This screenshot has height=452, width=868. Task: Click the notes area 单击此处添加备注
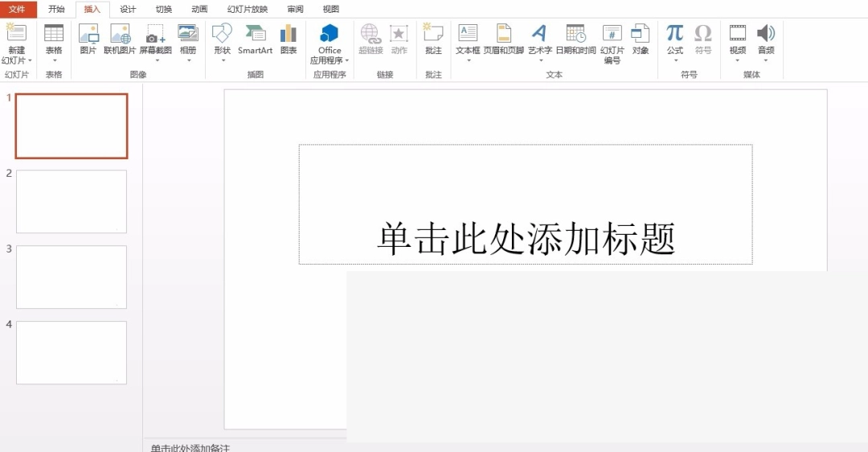click(x=190, y=447)
